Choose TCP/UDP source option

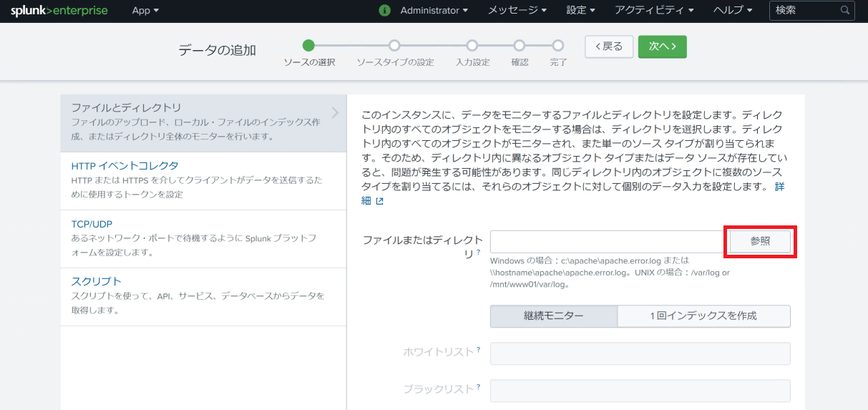tap(203, 239)
